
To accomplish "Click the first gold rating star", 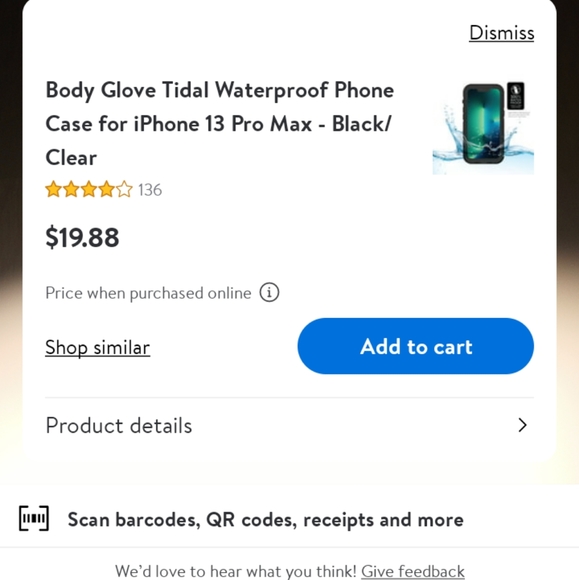I will (x=53, y=189).
